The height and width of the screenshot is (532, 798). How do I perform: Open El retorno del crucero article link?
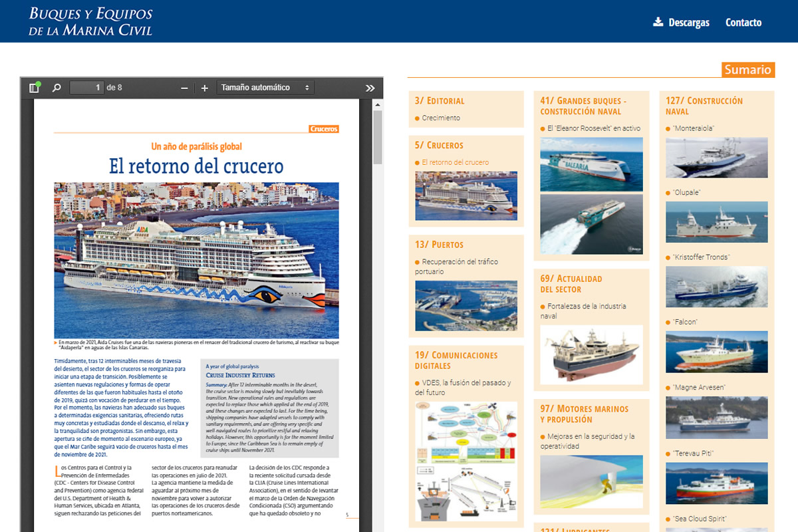[x=456, y=162]
